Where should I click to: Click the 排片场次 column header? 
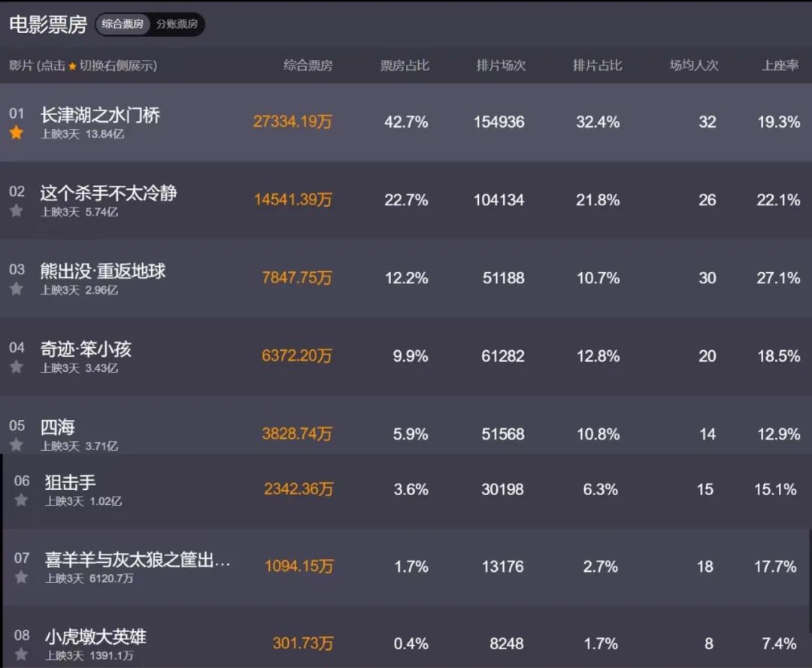click(x=501, y=65)
